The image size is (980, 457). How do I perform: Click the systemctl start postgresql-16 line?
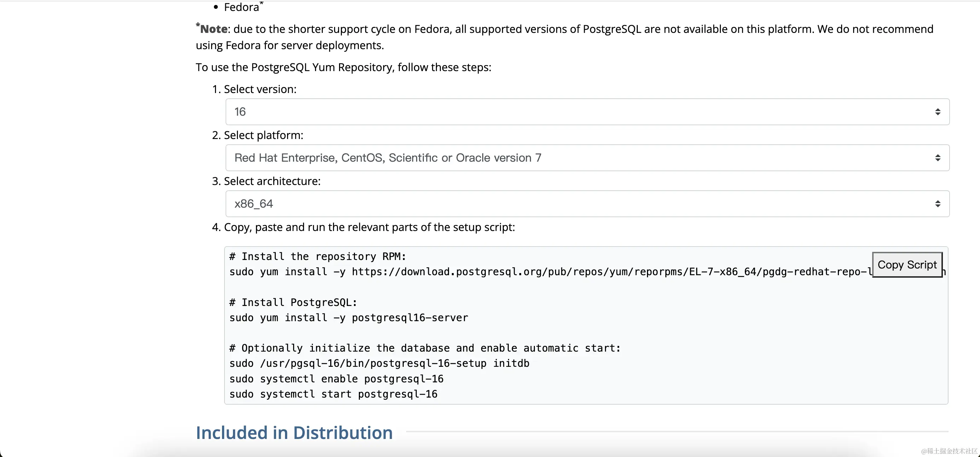click(333, 394)
